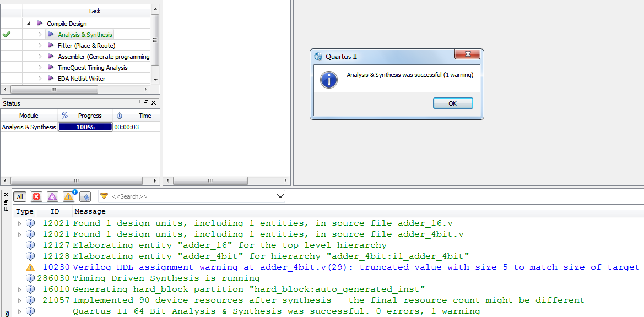This screenshot has width=644, height=317.
Task: Click the Type column header
Action: (25, 211)
